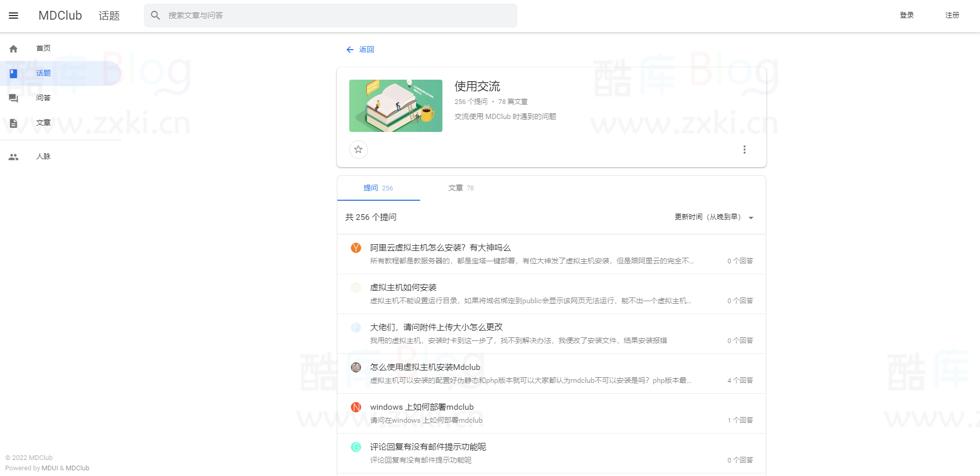Toggle the star to follow 使用交流 topic
Viewport: 980px width, 476px height.
358,150
